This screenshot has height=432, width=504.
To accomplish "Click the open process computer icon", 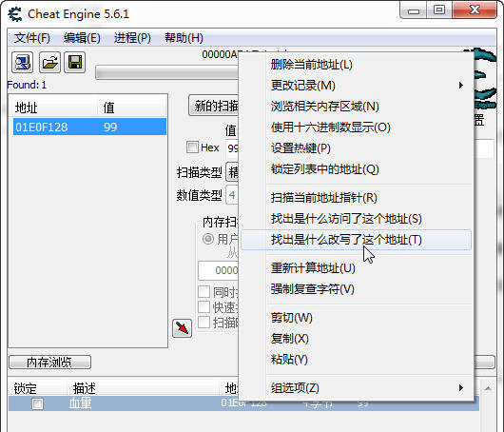I will pyautogui.click(x=23, y=62).
